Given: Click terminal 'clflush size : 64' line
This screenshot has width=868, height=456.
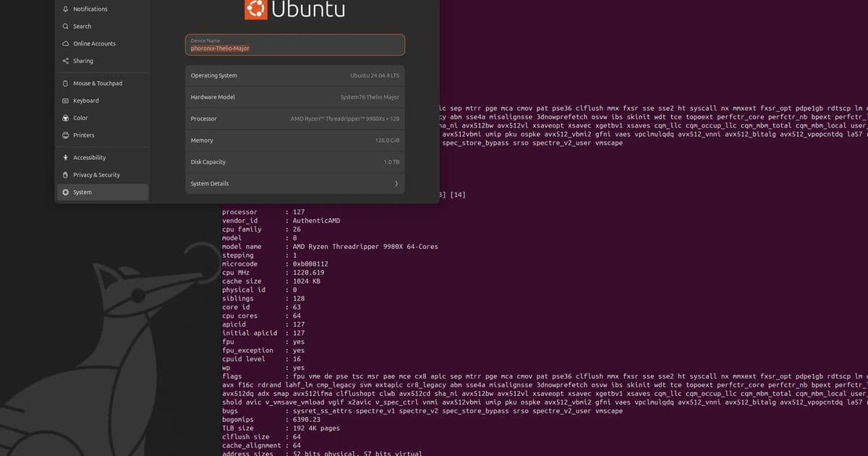Looking at the screenshot, I should pyautogui.click(x=261, y=437).
